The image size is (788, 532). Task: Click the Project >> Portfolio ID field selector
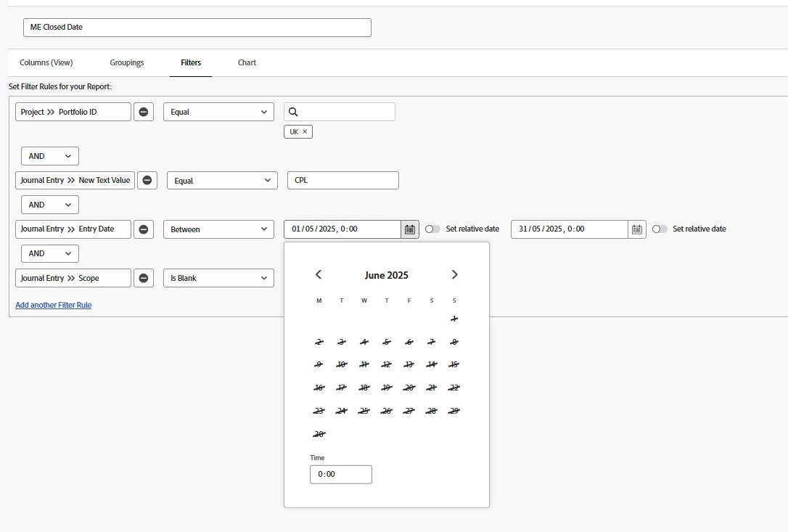coord(73,112)
